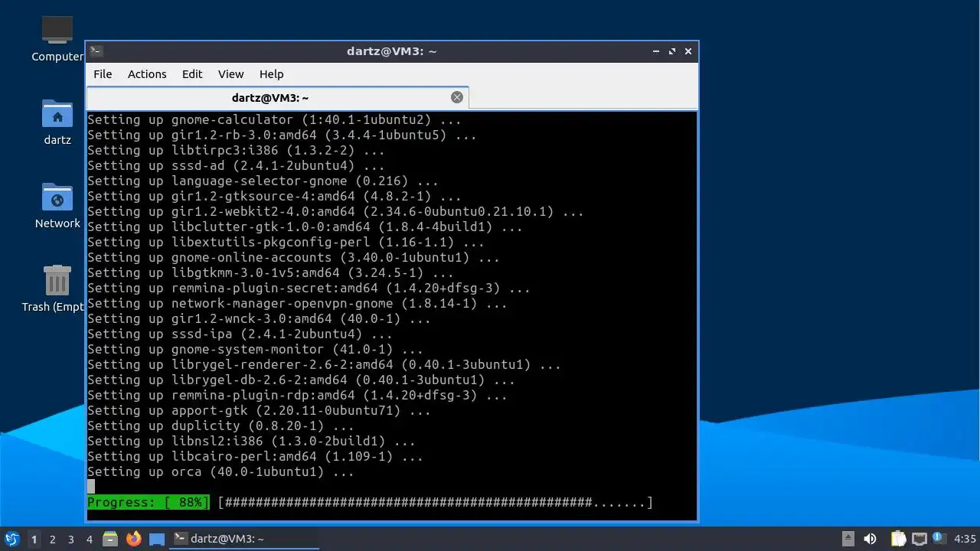
Task: Open the File menu
Action: 103,74
